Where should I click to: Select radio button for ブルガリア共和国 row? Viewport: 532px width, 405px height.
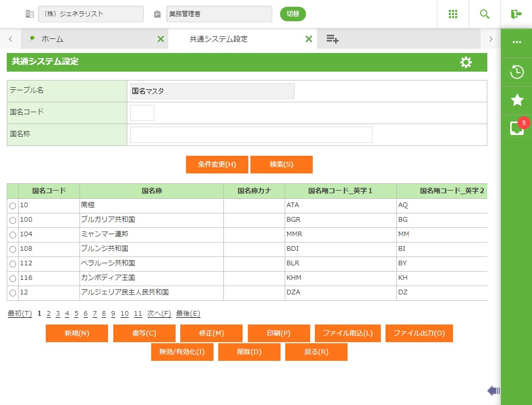(13, 221)
